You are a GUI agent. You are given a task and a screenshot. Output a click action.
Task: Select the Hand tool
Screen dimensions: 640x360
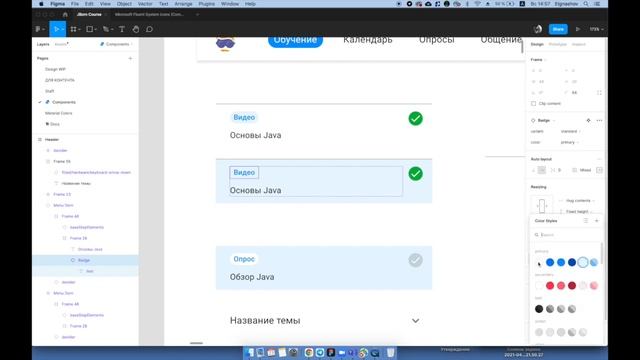(x=136, y=29)
